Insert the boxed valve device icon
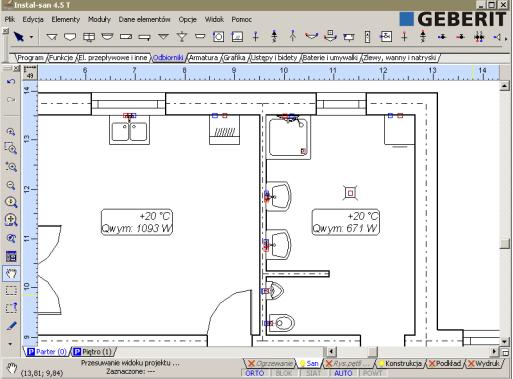The height and width of the screenshot is (379, 513). tap(386, 36)
